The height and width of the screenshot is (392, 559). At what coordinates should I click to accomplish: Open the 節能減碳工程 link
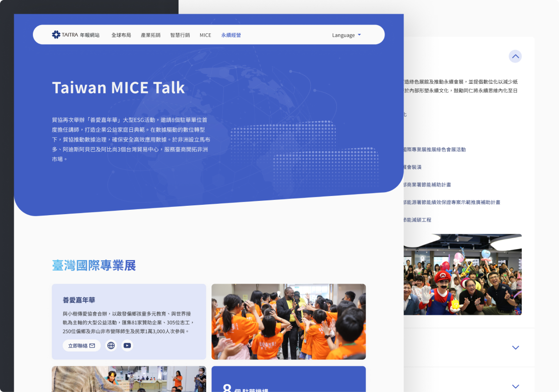[417, 220]
